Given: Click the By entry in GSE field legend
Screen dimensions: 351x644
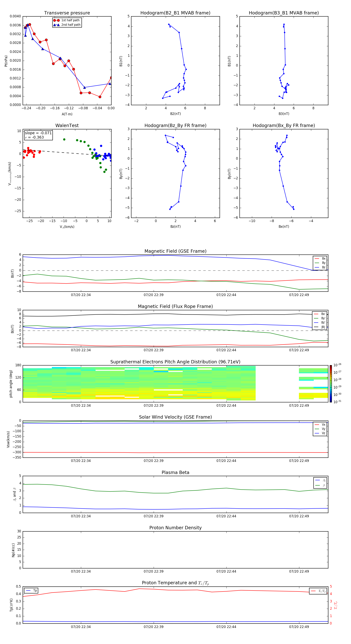Looking at the screenshot, I should (x=320, y=263).
